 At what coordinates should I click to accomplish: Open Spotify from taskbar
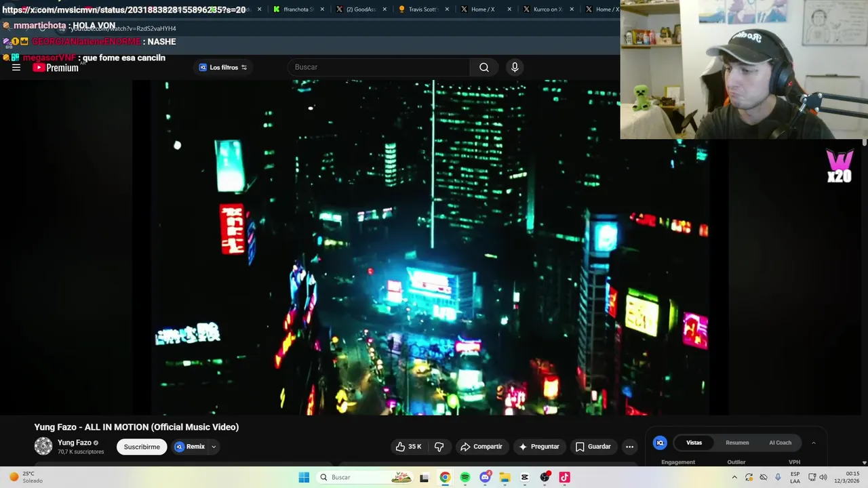tap(465, 477)
